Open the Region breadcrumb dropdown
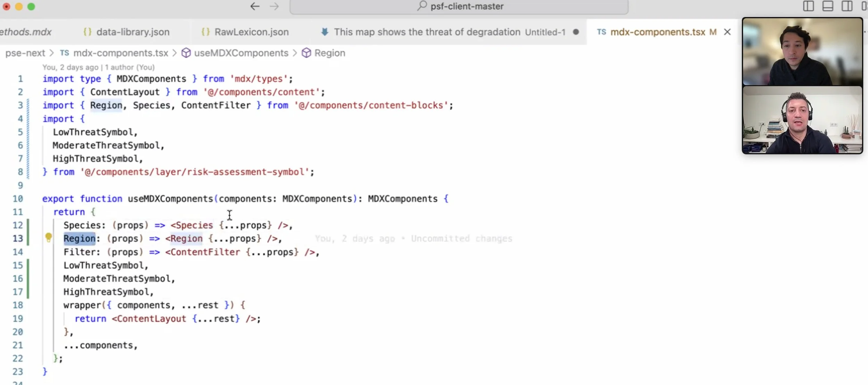Screen dimensions: 868x385 (x=329, y=53)
